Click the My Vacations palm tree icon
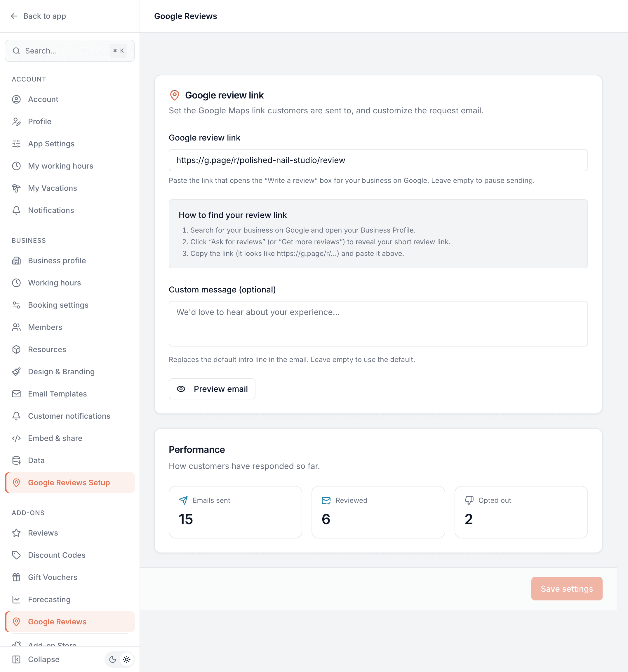Image resolution: width=628 pixels, height=672 pixels. 16,188
